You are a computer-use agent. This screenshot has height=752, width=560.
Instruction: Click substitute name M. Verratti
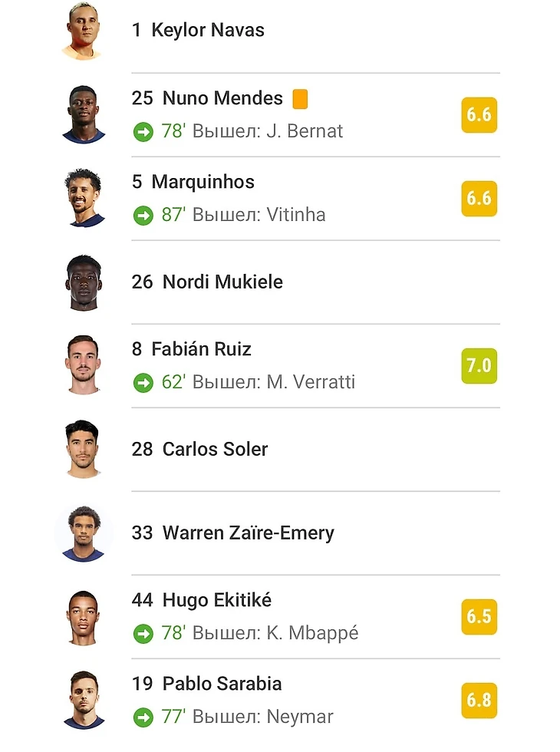tap(311, 382)
